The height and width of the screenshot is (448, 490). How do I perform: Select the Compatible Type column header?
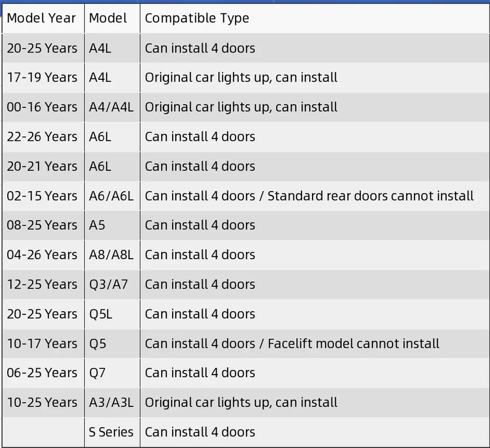pos(197,18)
